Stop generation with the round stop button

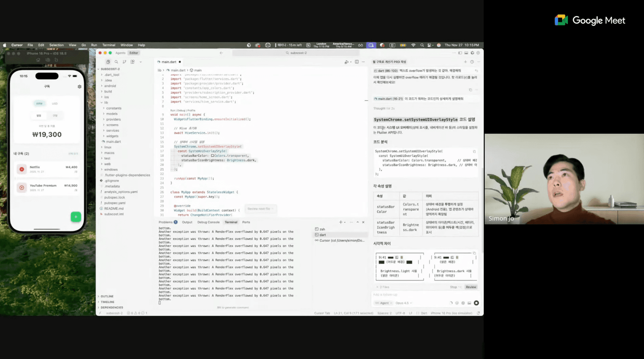click(x=476, y=303)
